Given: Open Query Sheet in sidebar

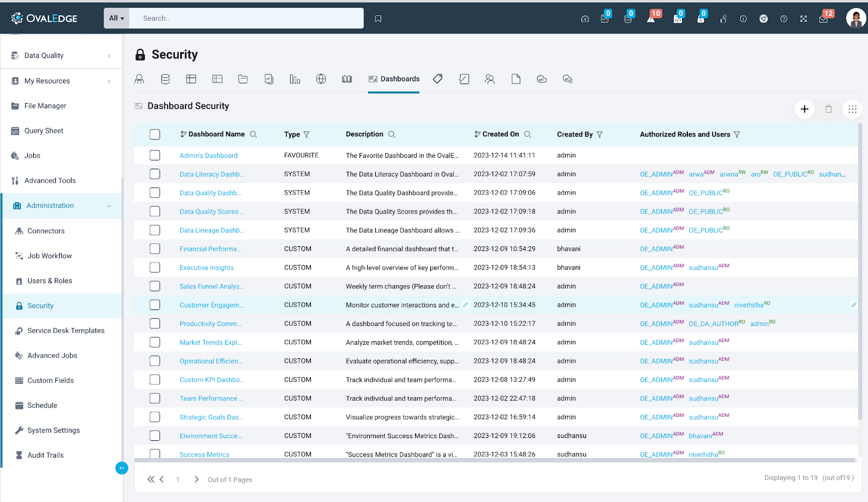Looking at the screenshot, I should (44, 131).
